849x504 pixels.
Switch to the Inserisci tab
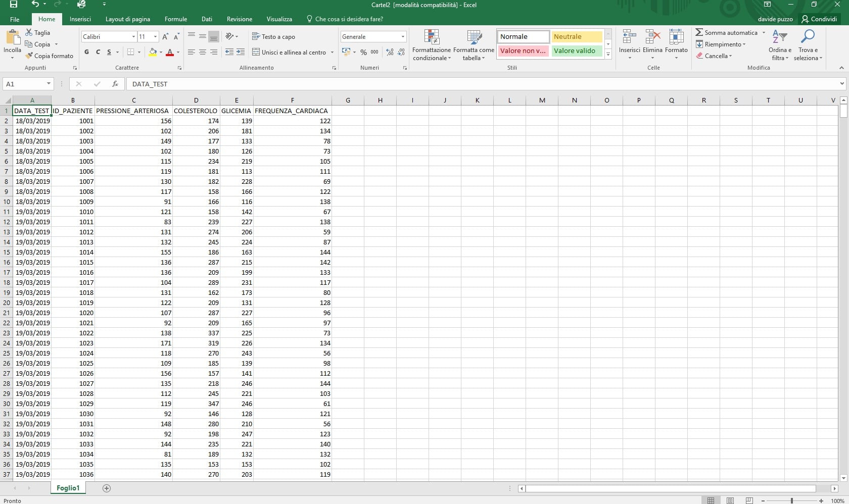80,19
